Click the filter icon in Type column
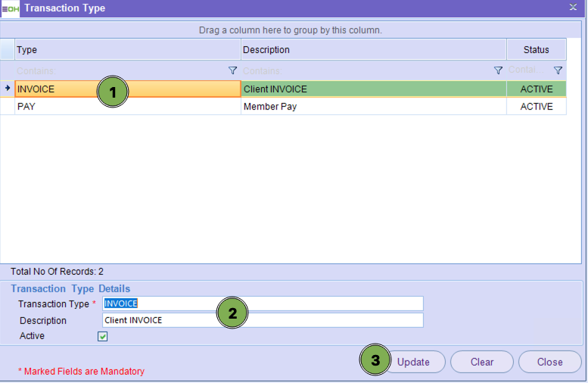This screenshot has width=588, height=383. click(232, 70)
